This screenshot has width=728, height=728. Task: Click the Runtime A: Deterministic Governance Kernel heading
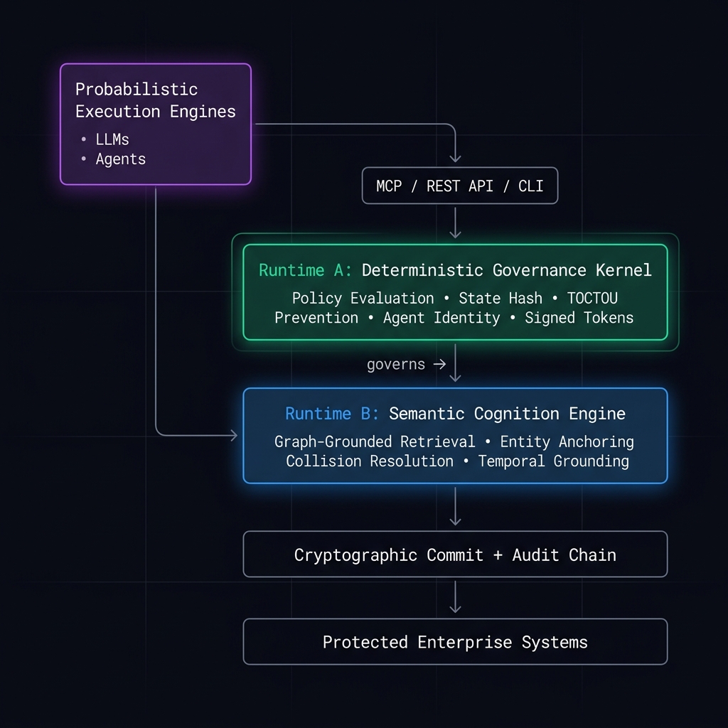pyautogui.click(x=455, y=270)
